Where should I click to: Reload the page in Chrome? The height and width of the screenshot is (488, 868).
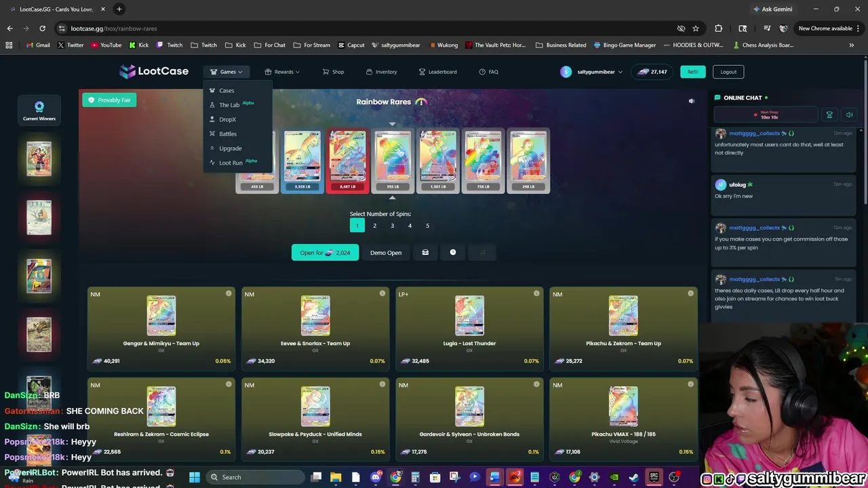[x=42, y=28]
